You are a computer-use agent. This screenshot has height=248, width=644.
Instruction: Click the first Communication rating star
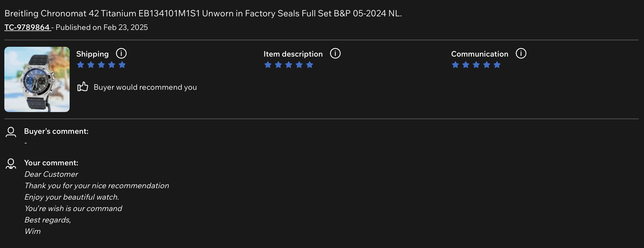455,65
